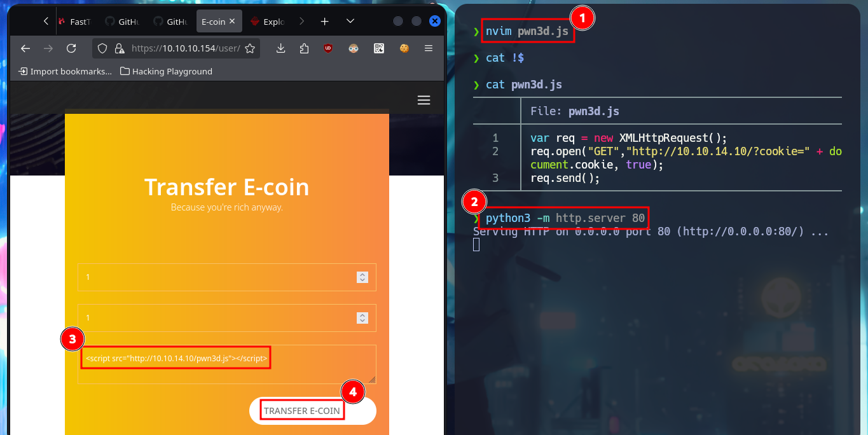Click the TRANSFER E-COIN button
This screenshot has height=435, width=868.
click(x=313, y=411)
